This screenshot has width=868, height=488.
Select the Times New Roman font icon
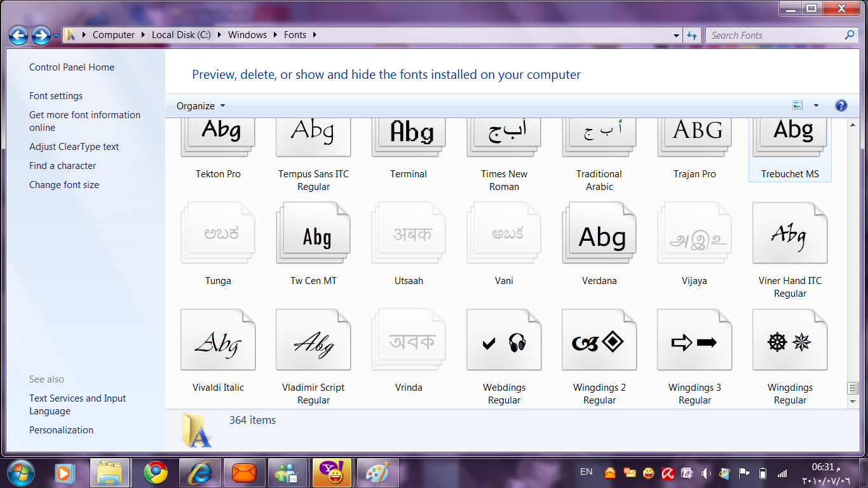pos(504,138)
